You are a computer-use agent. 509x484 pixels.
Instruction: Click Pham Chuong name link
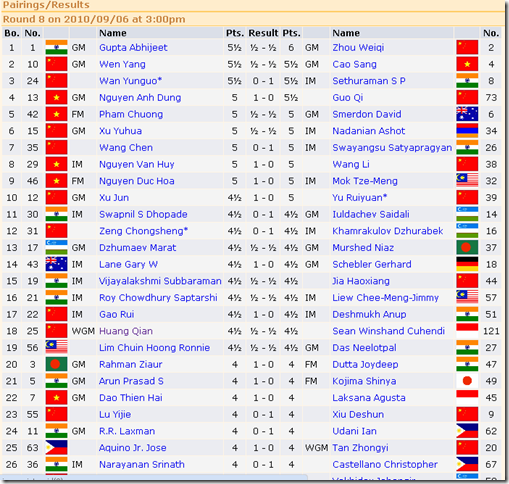pyautogui.click(x=131, y=114)
